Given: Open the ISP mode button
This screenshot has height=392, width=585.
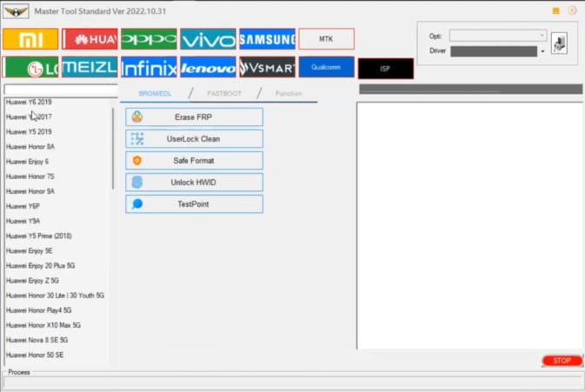Looking at the screenshot, I should [386, 69].
